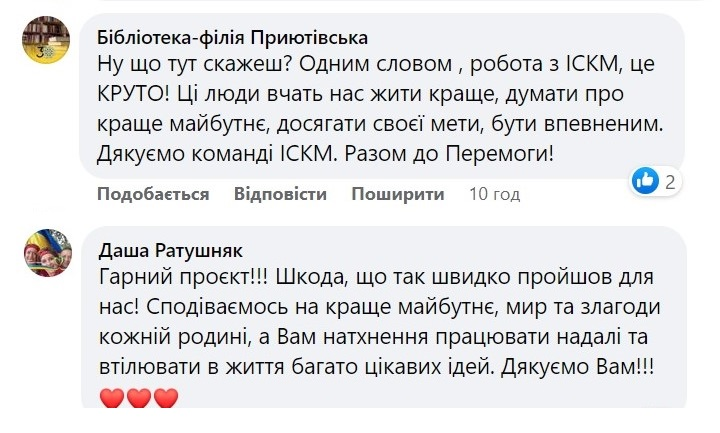Click the last red heart emoji

166,398
